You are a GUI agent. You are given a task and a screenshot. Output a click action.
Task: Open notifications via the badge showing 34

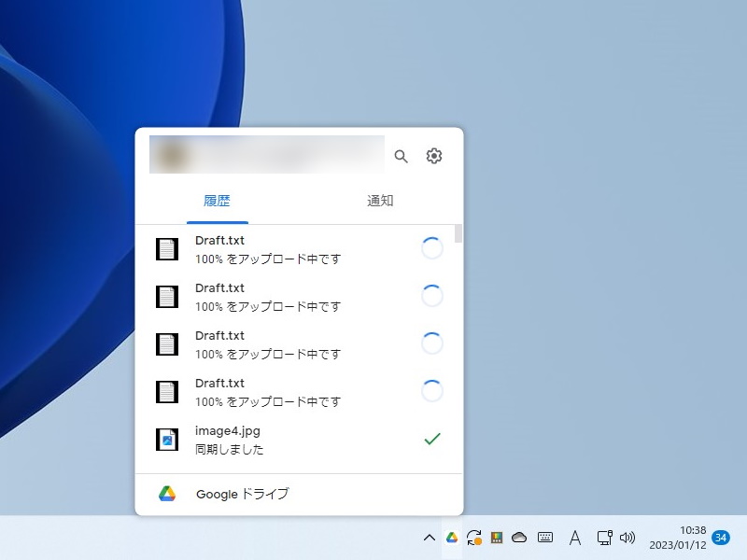click(x=720, y=538)
